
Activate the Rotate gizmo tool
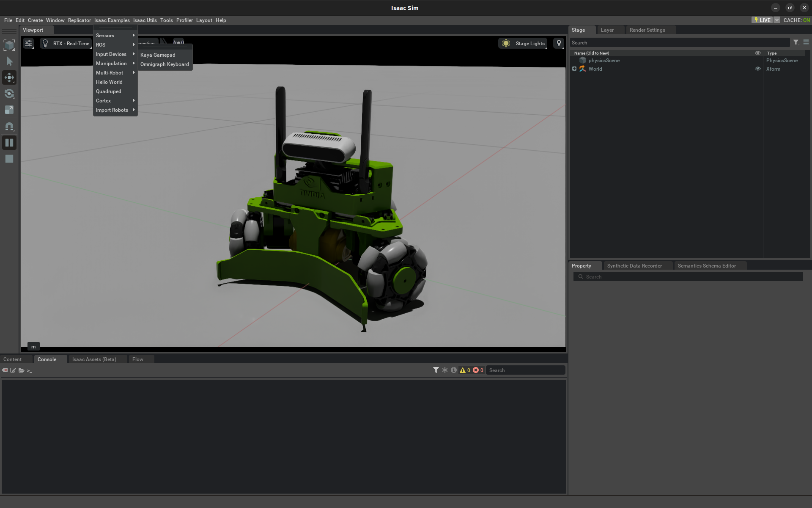[9, 94]
